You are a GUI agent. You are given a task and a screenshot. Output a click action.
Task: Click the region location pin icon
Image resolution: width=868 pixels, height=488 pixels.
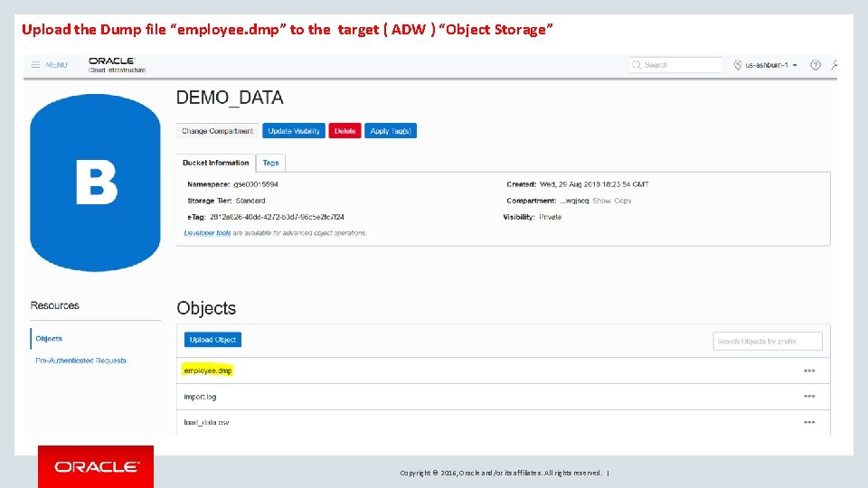point(738,65)
